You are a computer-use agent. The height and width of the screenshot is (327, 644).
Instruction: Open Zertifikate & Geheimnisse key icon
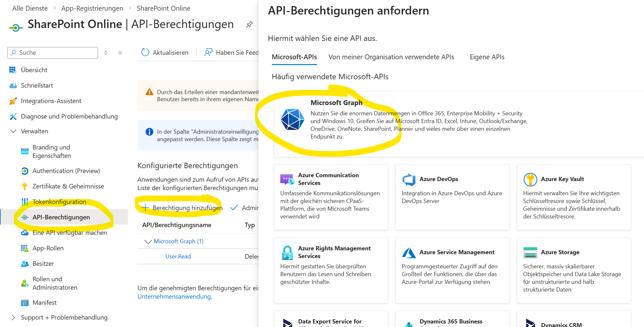click(x=24, y=187)
